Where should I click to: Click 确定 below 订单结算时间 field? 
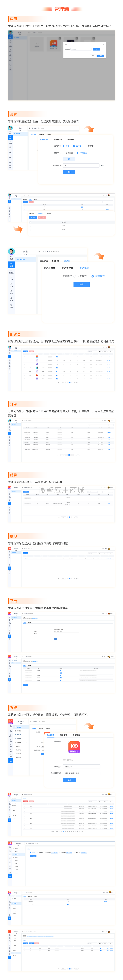click(69, 172)
